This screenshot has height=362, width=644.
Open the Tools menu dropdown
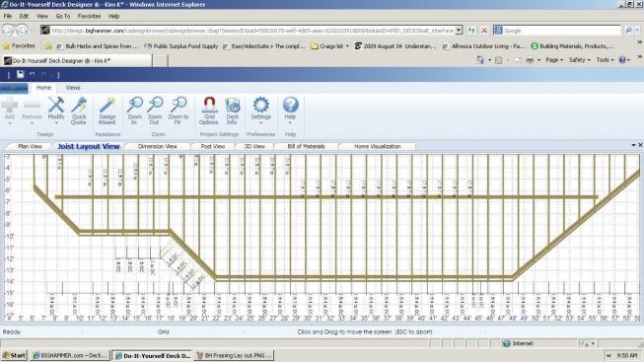605,60
